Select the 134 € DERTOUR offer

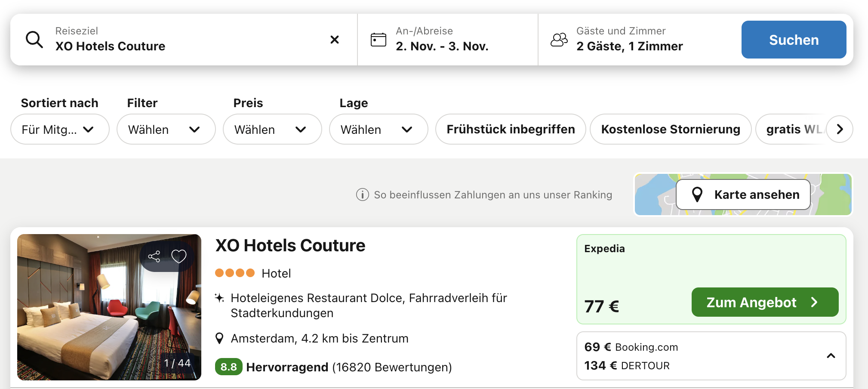(x=627, y=365)
